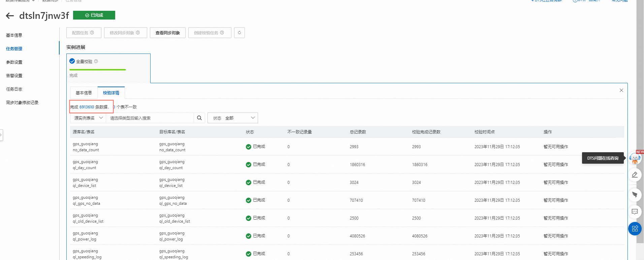
Task: Click the search input 请选择类型后输入搜索
Action: pyautogui.click(x=150, y=118)
